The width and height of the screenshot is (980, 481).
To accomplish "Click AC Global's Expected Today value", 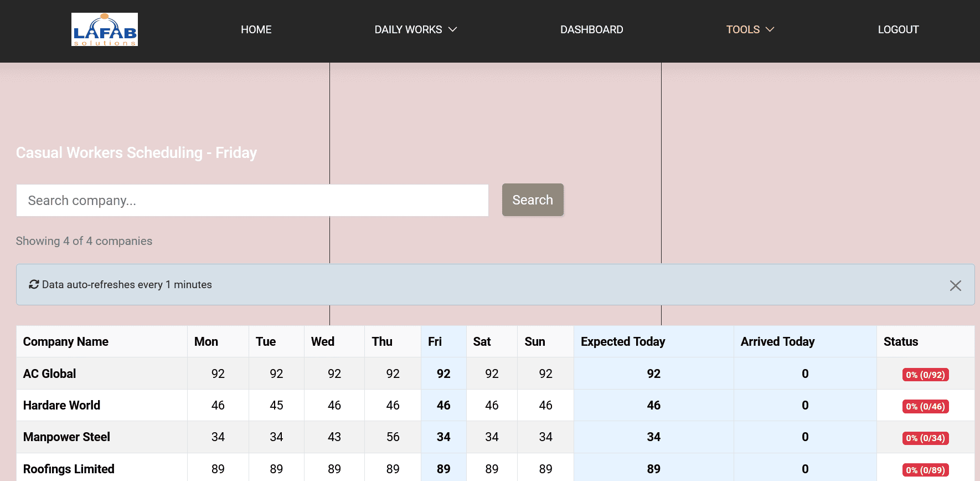I will [x=654, y=373].
